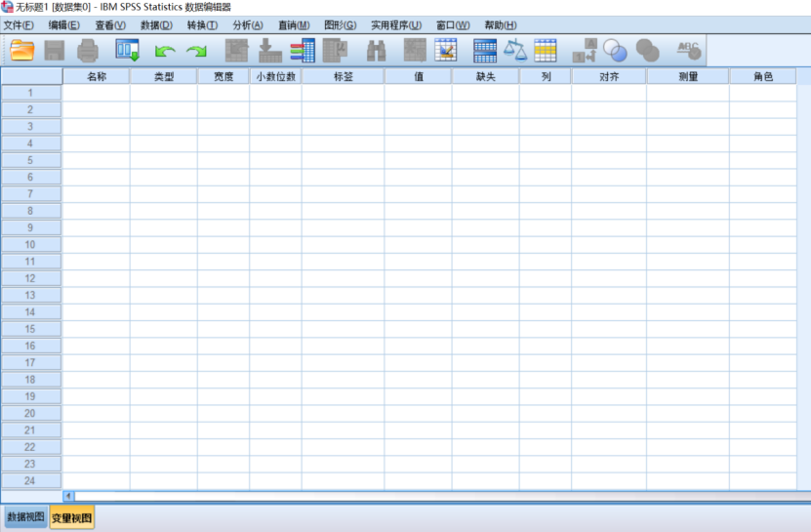The image size is (811, 532).
Task: Open the 数据(D) menu
Action: pyautogui.click(x=156, y=24)
